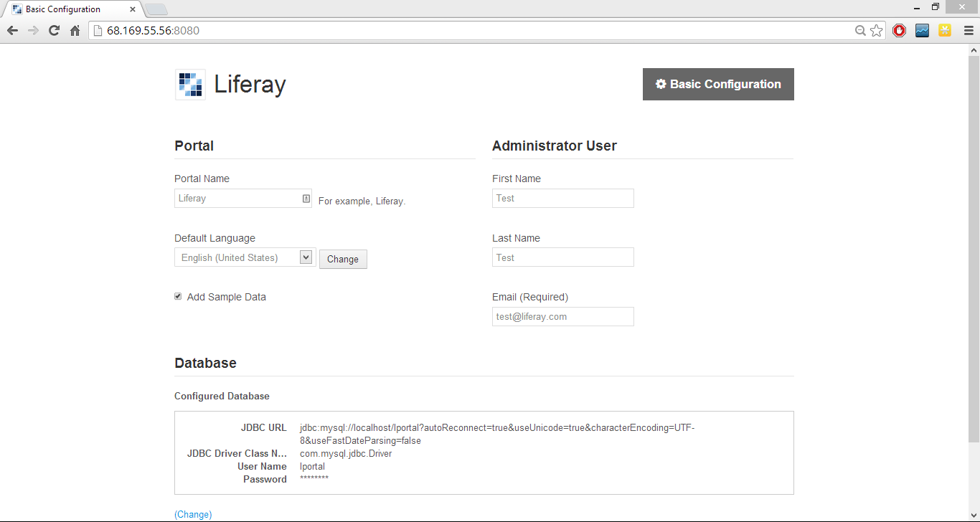980x522 pixels.
Task: Click the Last Name input field
Action: click(x=563, y=257)
